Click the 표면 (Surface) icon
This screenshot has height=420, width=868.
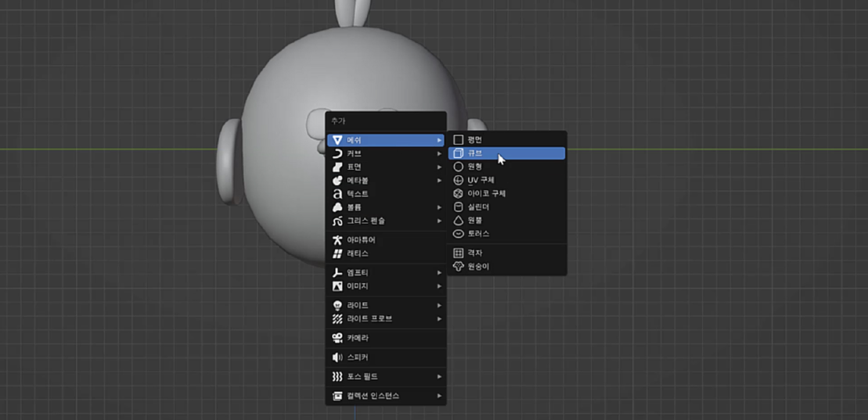(337, 167)
